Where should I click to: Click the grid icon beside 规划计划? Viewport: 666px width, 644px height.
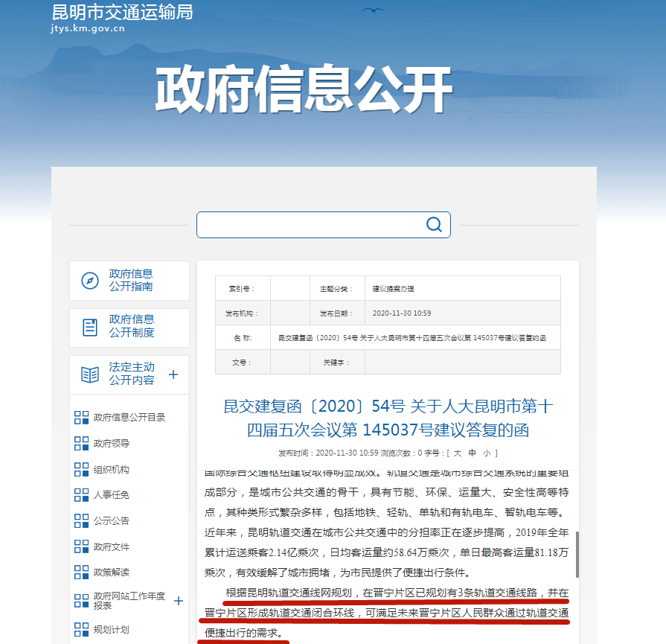81,630
